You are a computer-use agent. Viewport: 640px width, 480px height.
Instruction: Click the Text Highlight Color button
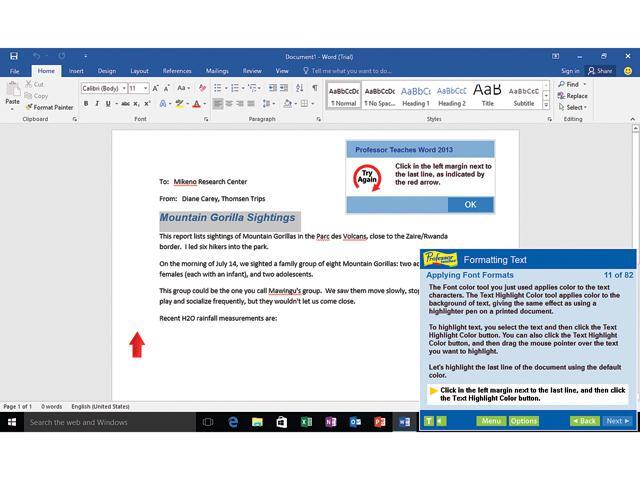(177, 104)
